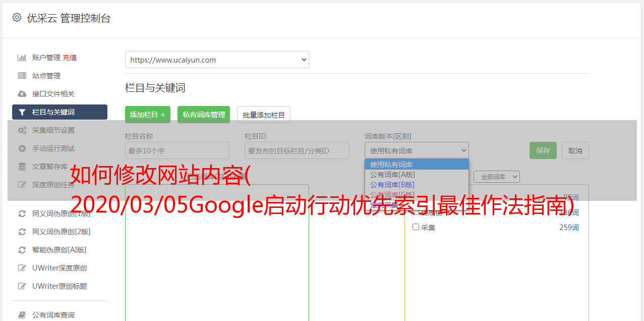This screenshot has width=644, height=321.
Task: Click the refresh icon for 同义词伪原创[1版]
Action: (x=22, y=213)
